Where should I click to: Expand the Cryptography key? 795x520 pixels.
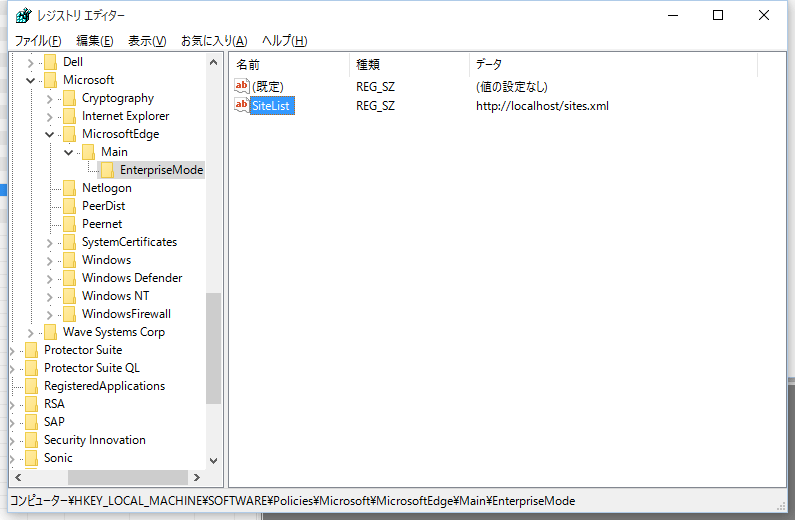click(49, 99)
